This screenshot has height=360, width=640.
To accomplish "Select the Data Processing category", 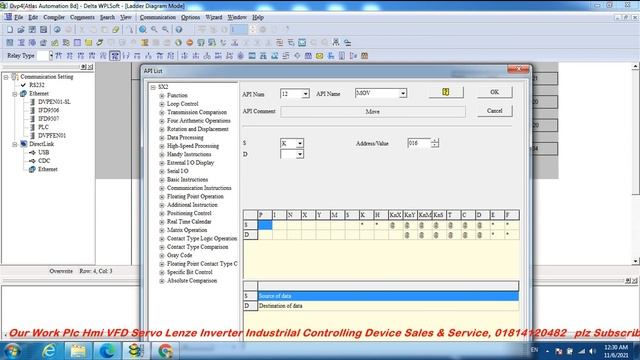I will (185, 138).
